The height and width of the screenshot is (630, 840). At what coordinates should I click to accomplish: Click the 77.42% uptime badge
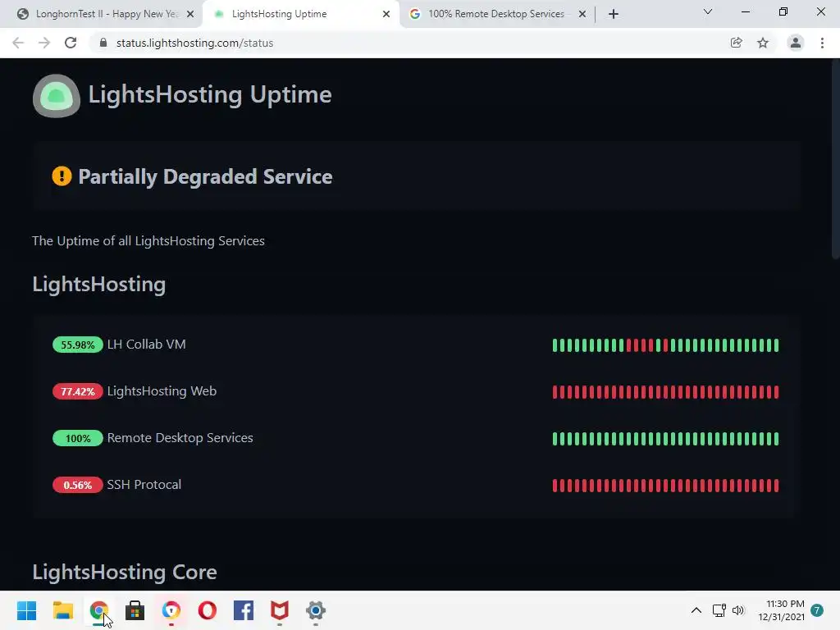point(77,391)
